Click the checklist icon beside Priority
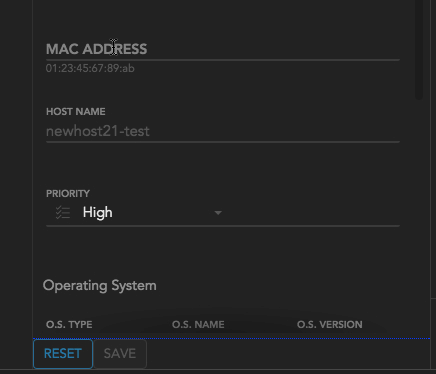 pos(63,213)
